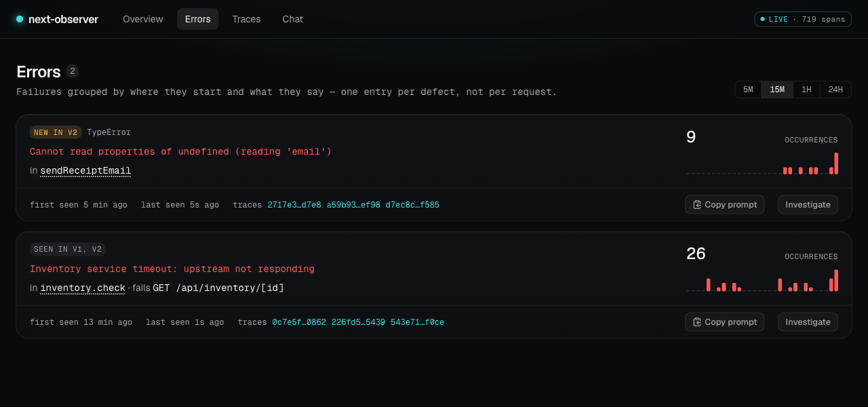Click the next-observer logo dot

pos(20,19)
